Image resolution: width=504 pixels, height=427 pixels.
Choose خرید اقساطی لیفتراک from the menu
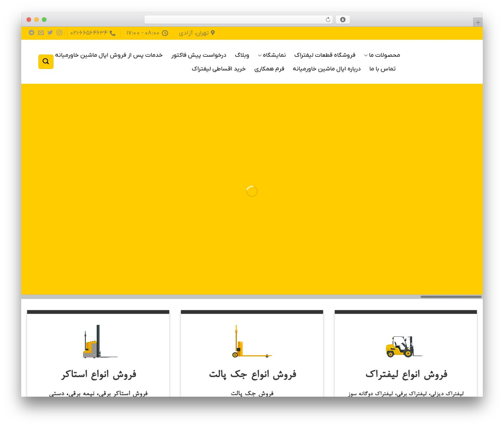tap(219, 69)
